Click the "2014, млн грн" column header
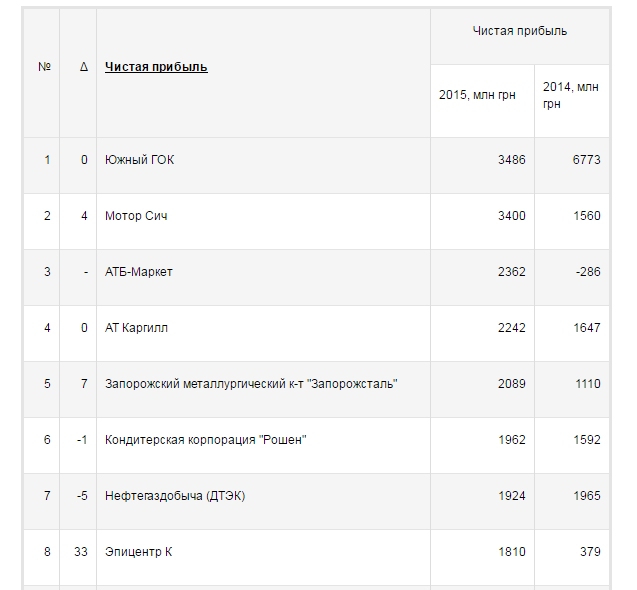This screenshot has height=590, width=637. tap(571, 95)
